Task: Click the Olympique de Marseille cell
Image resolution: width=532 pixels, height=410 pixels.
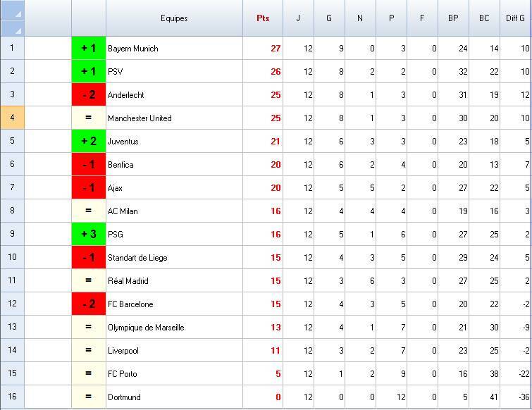Action: 173,328
